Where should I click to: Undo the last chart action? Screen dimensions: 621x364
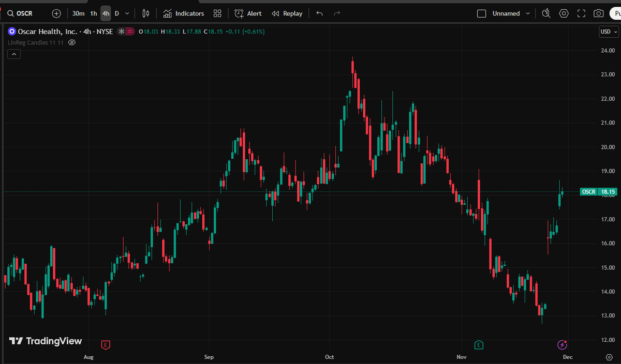point(319,13)
